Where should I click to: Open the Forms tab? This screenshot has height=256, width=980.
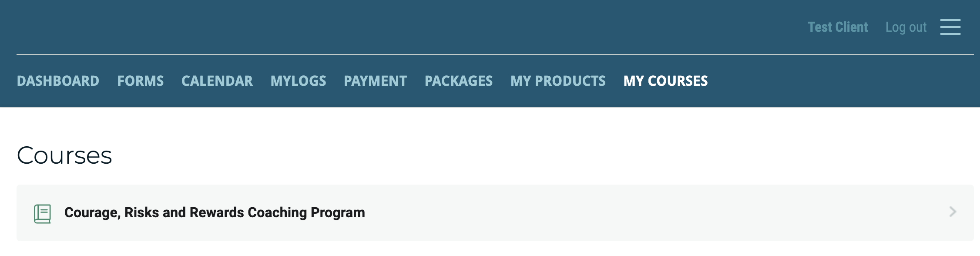(x=140, y=81)
